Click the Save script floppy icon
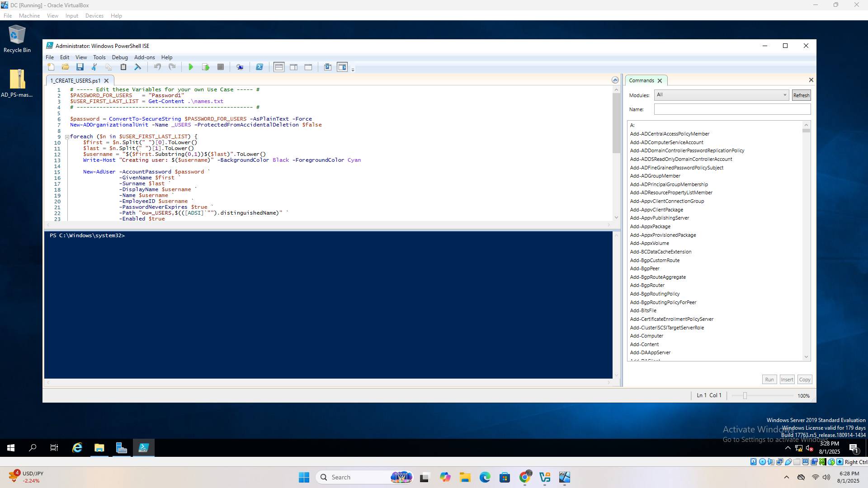This screenshot has height=488, width=868. (80, 67)
